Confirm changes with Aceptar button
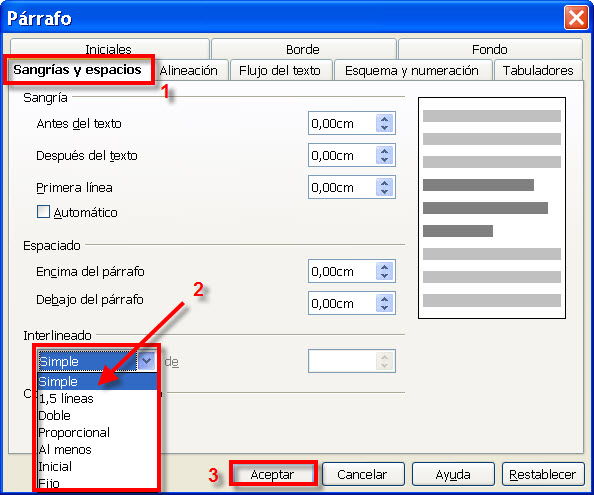Image resolution: width=594 pixels, height=495 pixels. coord(272,474)
